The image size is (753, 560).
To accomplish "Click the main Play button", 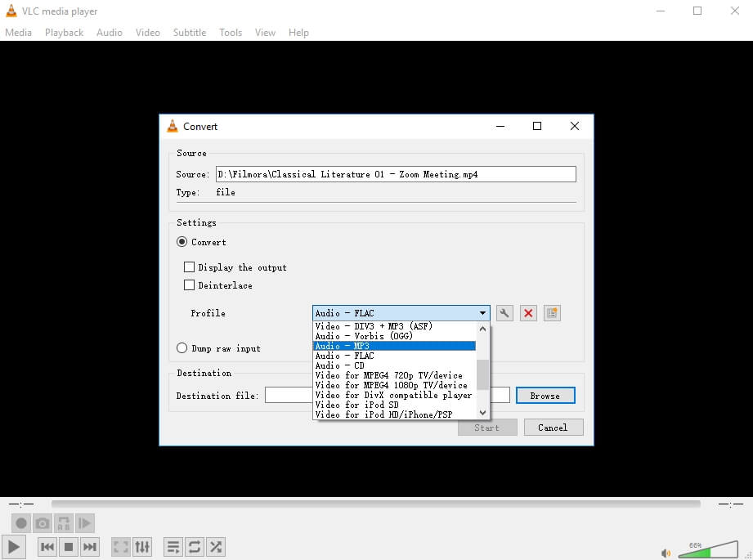I will click(x=14, y=547).
